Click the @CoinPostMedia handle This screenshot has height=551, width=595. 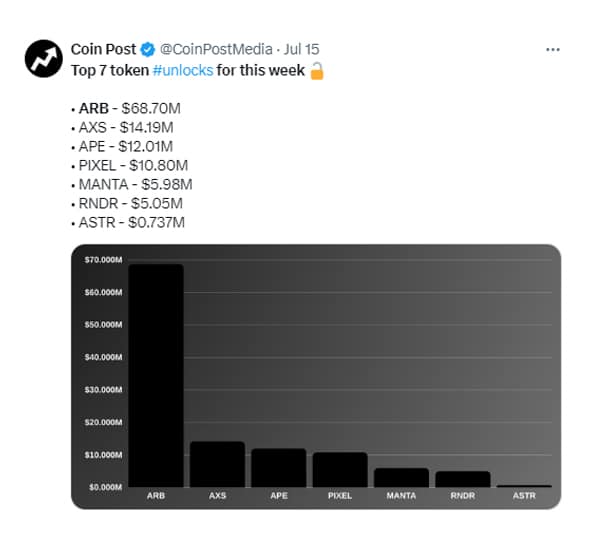216,49
